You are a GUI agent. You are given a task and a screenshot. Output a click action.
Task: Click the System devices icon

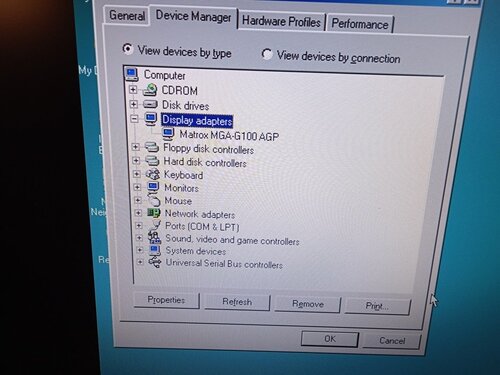155,250
